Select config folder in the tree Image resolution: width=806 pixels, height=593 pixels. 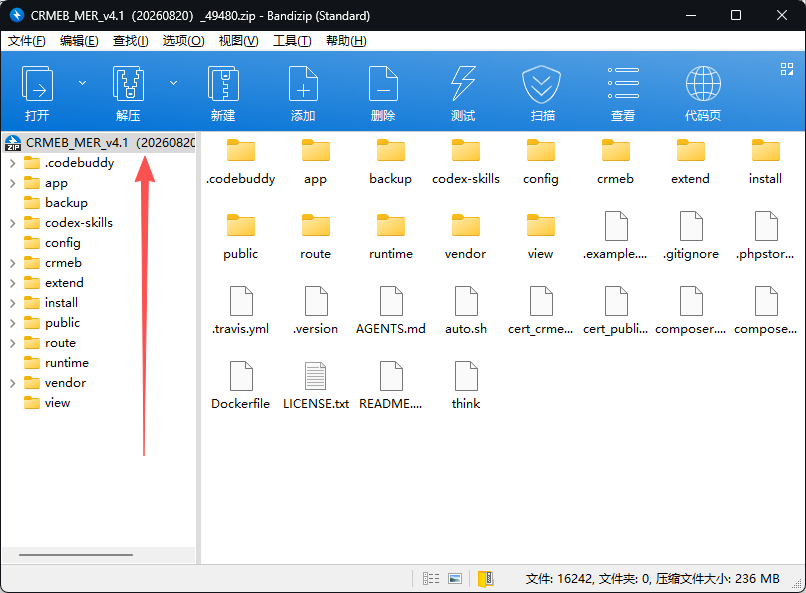coord(52,243)
